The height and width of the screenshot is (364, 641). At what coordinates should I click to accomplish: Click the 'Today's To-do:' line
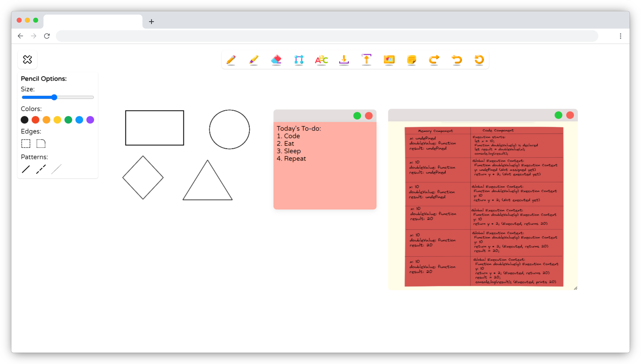click(299, 128)
